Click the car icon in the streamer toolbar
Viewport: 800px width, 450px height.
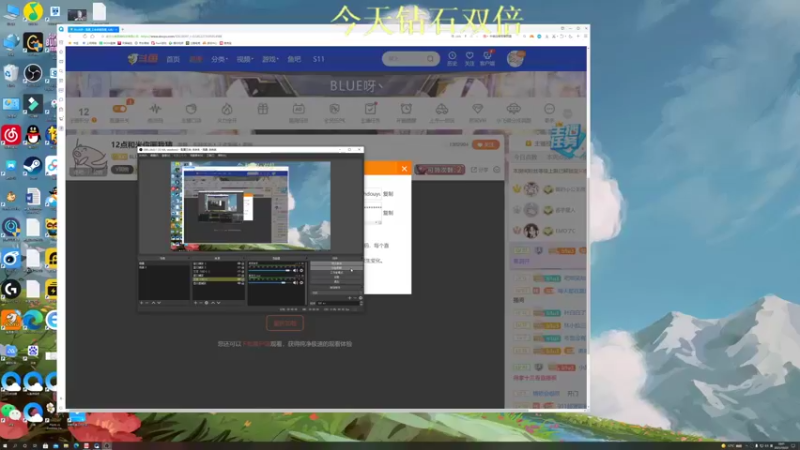[x=442, y=109]
